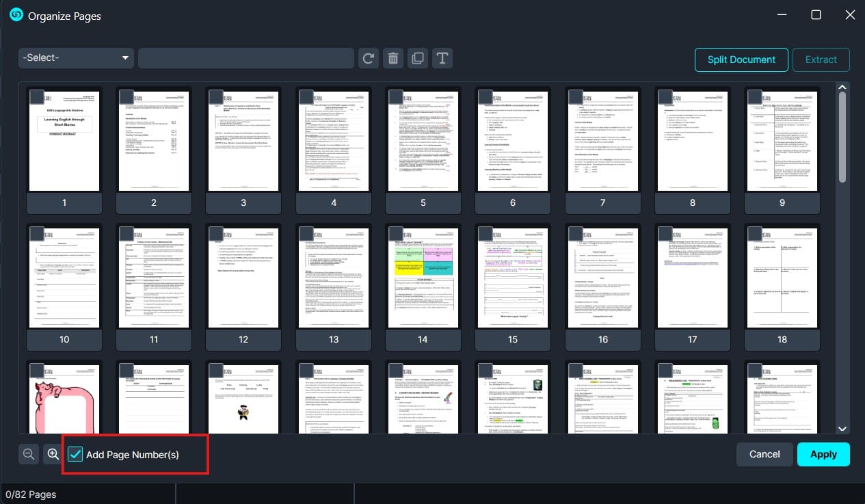Click the rotate pages icon
This screenshot has height=504, width=865.
[x=369, y=58]
